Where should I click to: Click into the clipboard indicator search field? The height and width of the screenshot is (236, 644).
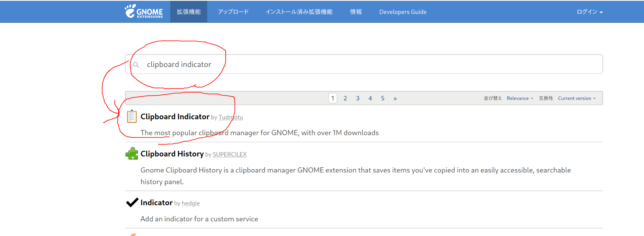(x=364, y=64)
